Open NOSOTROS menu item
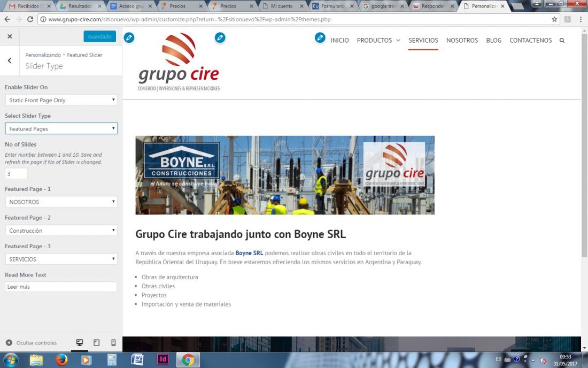 (462, 41)
